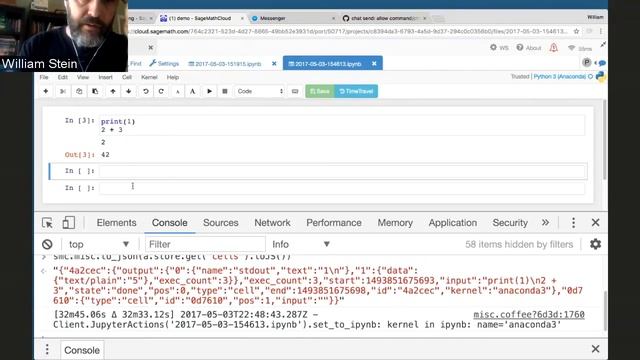Bookmark page with star icon

pyautogui.click(x=576, y=31)
